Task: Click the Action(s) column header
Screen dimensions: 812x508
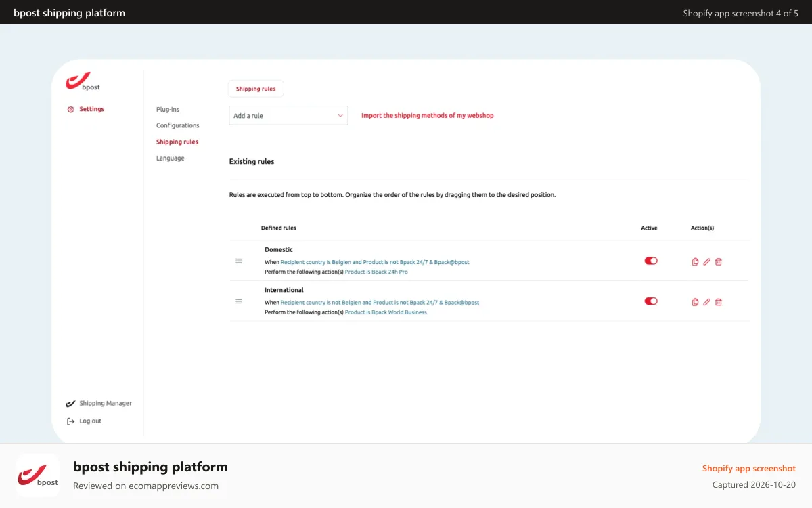Action: point(702,228)
